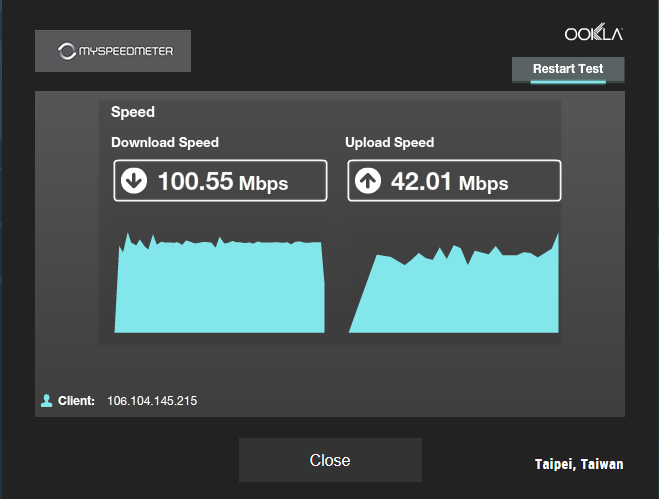Click the Ookla logo
This screenshot has height=499, width=663.
pyautogui.click(x=594, y=33)
